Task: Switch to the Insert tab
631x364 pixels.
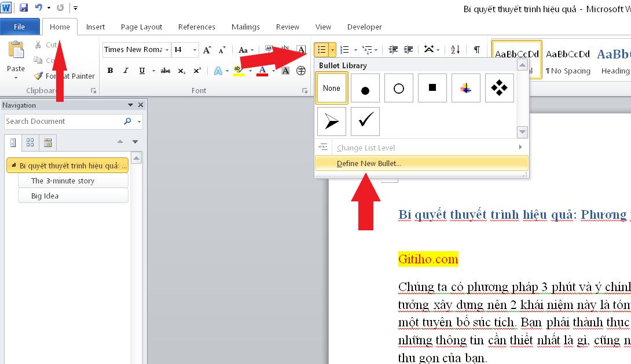Action: [x=96, y=27]
